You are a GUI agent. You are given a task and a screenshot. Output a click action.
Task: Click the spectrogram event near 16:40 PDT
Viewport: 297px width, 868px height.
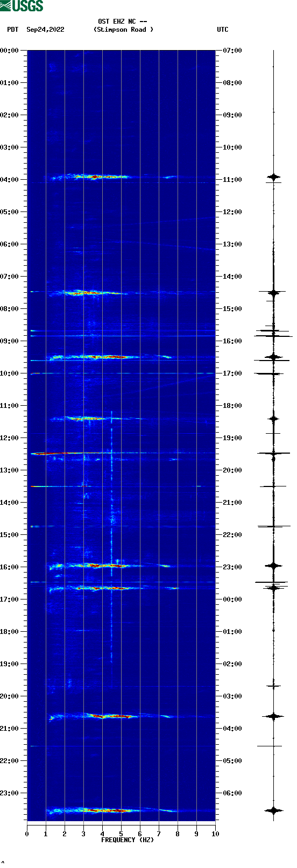click(113, 588)
